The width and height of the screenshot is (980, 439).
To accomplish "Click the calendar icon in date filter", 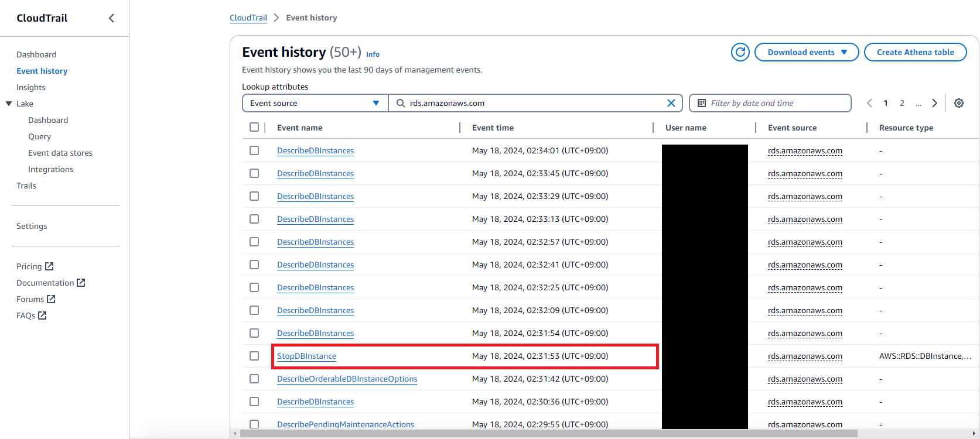I will [702, 103].
